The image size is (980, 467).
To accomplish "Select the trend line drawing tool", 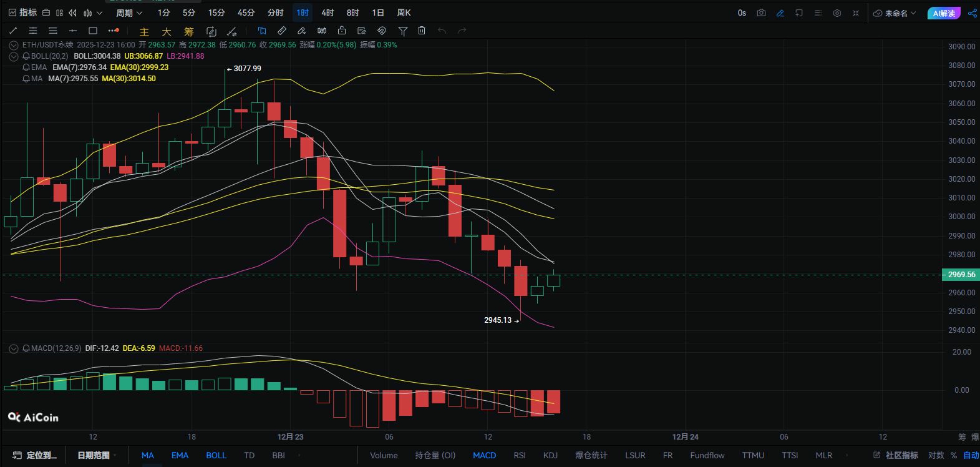I will coord(13,31).
